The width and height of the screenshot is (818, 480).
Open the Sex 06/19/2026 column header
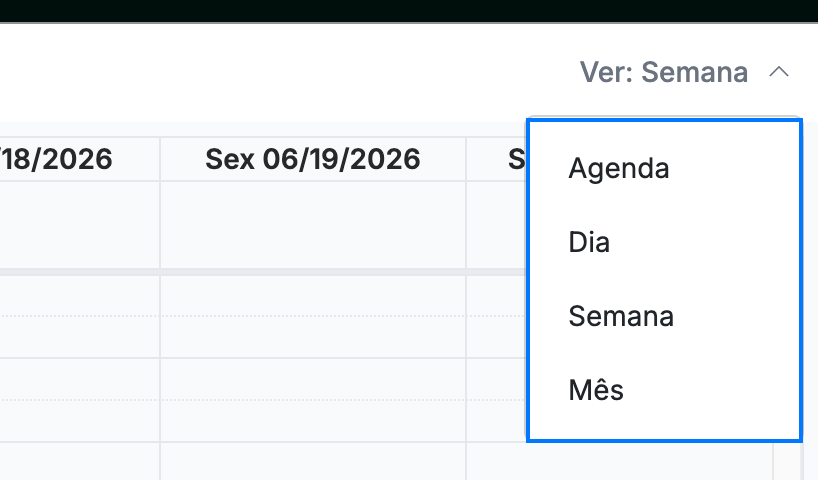tap(312, 159)
